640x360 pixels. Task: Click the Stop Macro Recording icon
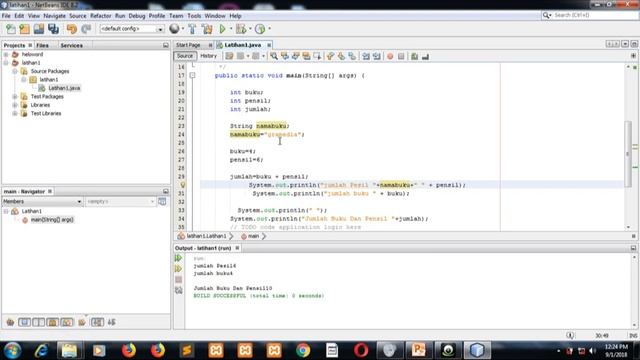point(401,56)
